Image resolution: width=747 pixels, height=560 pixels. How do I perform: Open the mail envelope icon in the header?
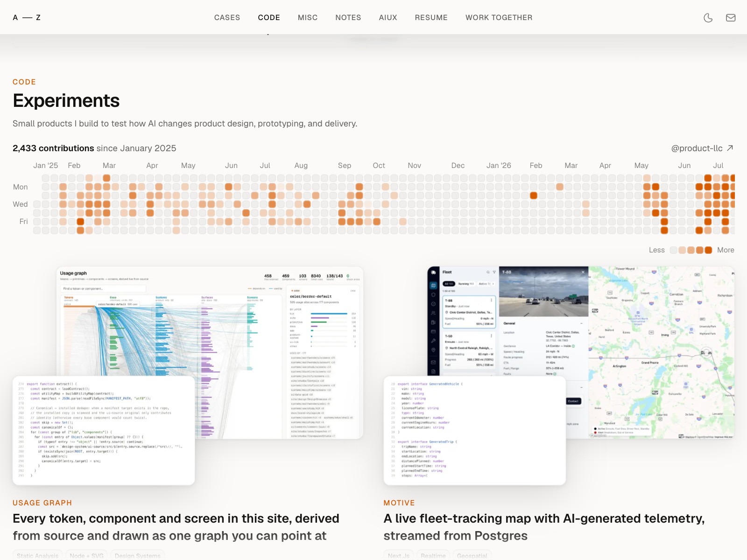[731, 18]
